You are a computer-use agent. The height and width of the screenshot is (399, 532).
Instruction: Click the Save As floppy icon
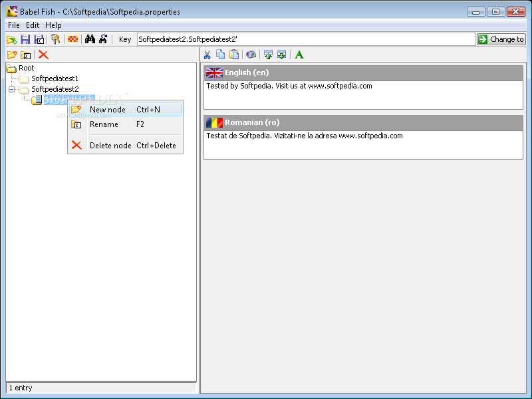(x=39, y=39)
